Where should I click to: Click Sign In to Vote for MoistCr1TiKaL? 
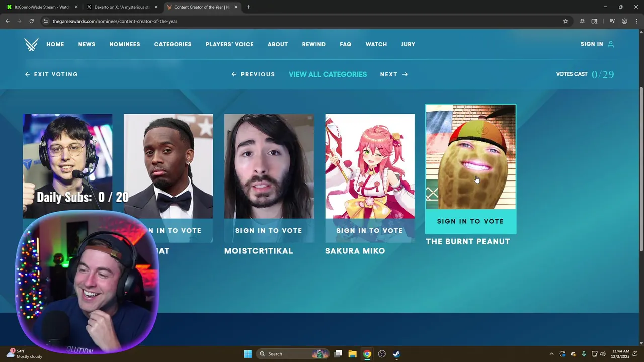point(269,231)
